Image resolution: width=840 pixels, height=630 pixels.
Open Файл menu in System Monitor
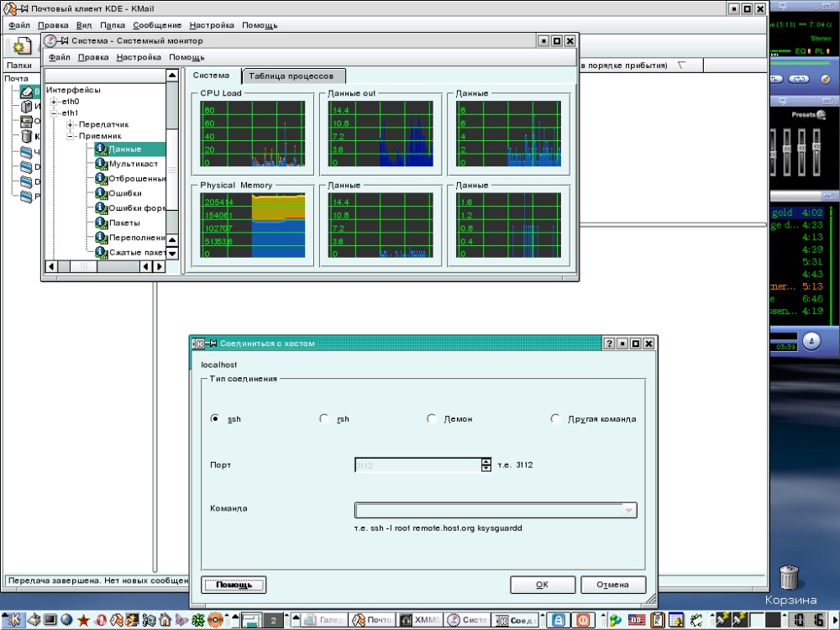point(60,57)
